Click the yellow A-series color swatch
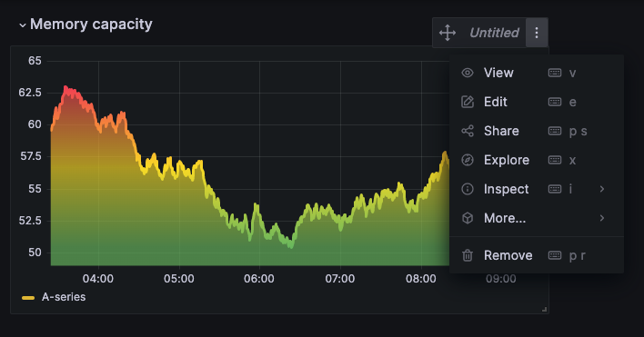Viewport: 644px width, 337px height. point(28,298)
